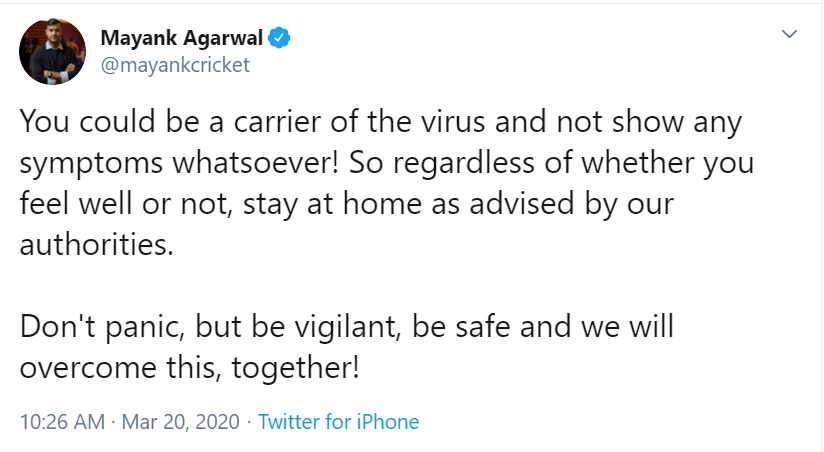Image resolution: width=824 pixels, height=452 pixels.
Task: Open the tweet options chevron
Action: (x=789, y=35)
